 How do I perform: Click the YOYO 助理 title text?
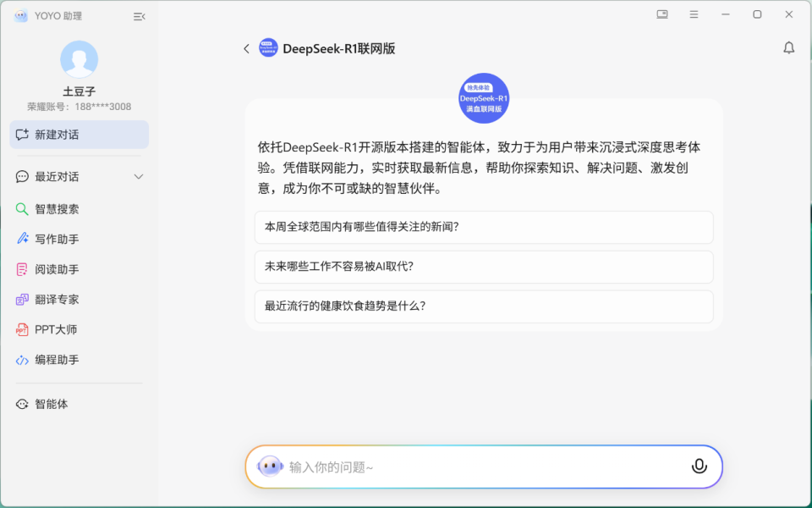click(58, 16)
